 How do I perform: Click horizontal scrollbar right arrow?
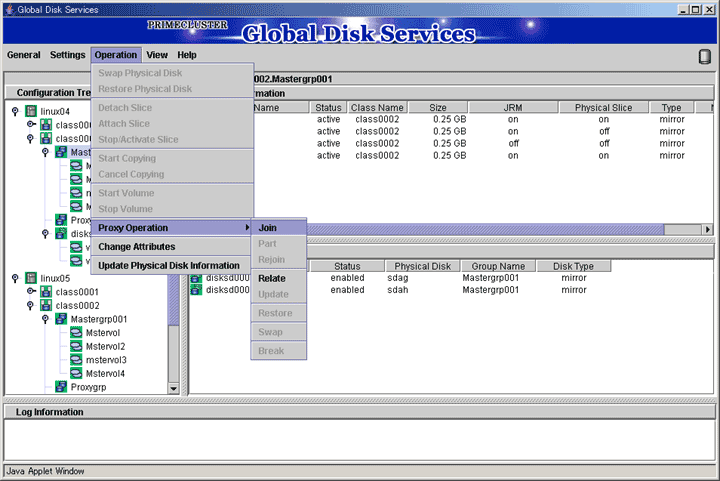pyautogui.click(x=708, y=229)
